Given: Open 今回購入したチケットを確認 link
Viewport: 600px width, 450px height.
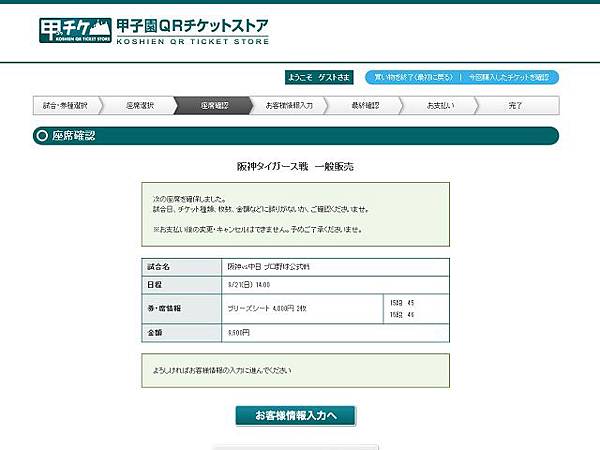Looking at the screenshot, I should [x=509, y=77].
